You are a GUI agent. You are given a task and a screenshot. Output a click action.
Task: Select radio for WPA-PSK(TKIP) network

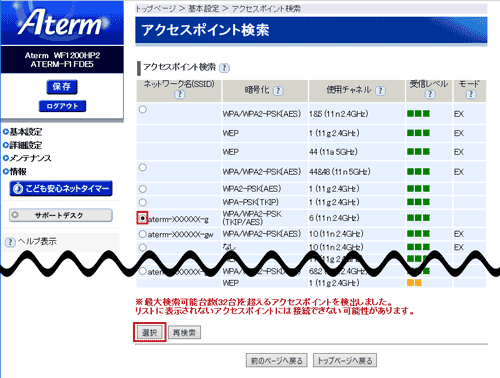tap(143, 202)
